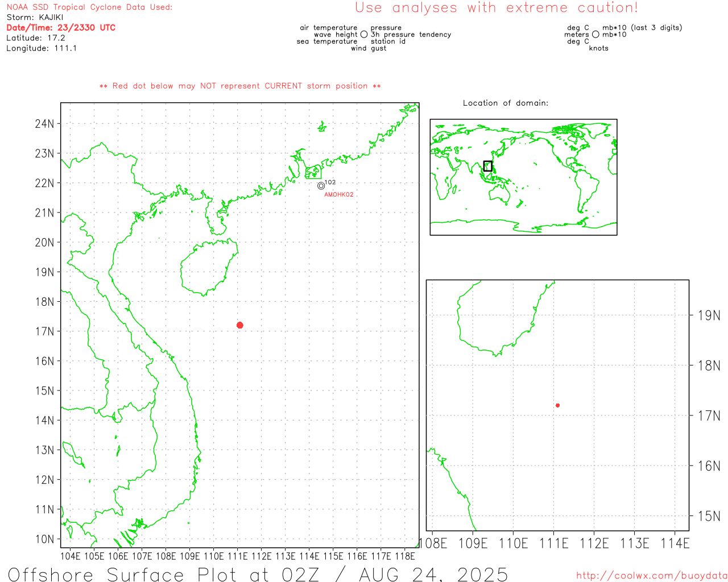The width and height of the screenshot is (728, 582).
Task: Click the black domain box on world map
Action: (487, 166)
